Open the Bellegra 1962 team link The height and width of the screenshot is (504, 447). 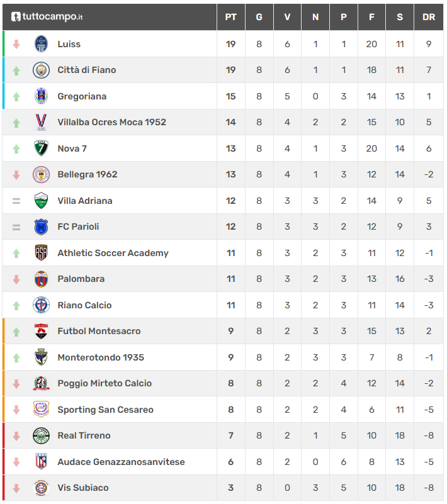tap(88, 174)
